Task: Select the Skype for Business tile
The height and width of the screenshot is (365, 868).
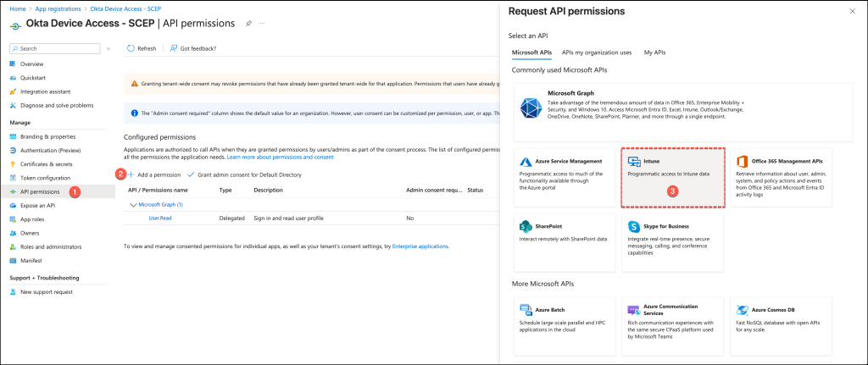Action: pos(673,241)
